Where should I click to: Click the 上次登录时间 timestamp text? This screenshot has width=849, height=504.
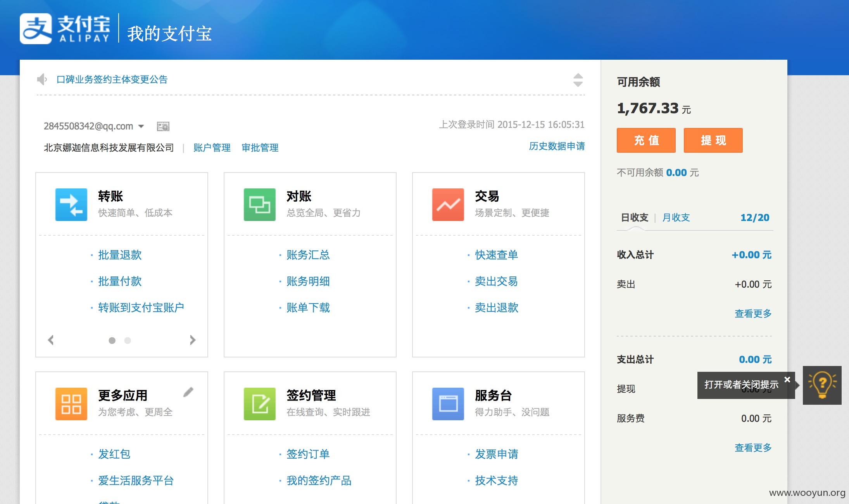[512, 124]
